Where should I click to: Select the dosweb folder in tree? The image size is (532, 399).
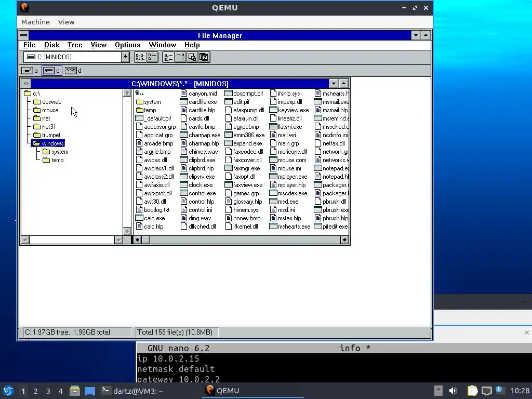(x=47, y=102)
